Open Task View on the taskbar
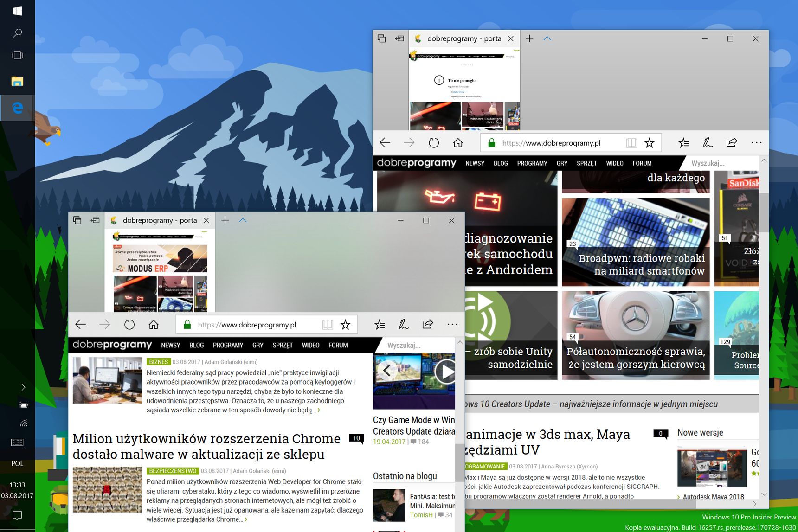This screenshot has width=798, height=532. (17, 55)
